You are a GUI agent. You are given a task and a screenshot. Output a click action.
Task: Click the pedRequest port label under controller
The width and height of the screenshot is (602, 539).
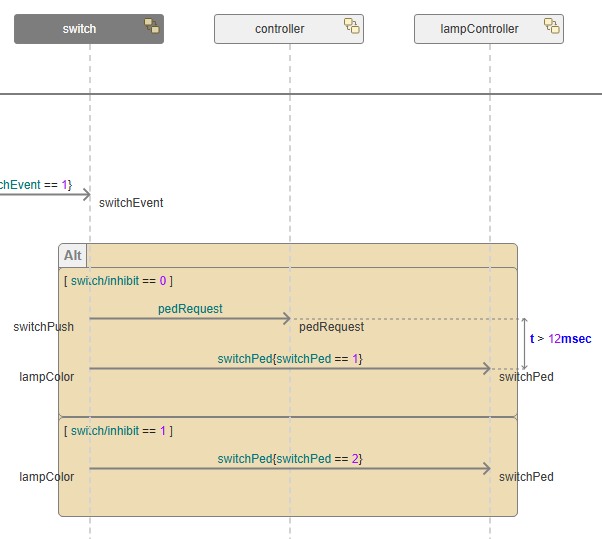click(x=331, y=327)
